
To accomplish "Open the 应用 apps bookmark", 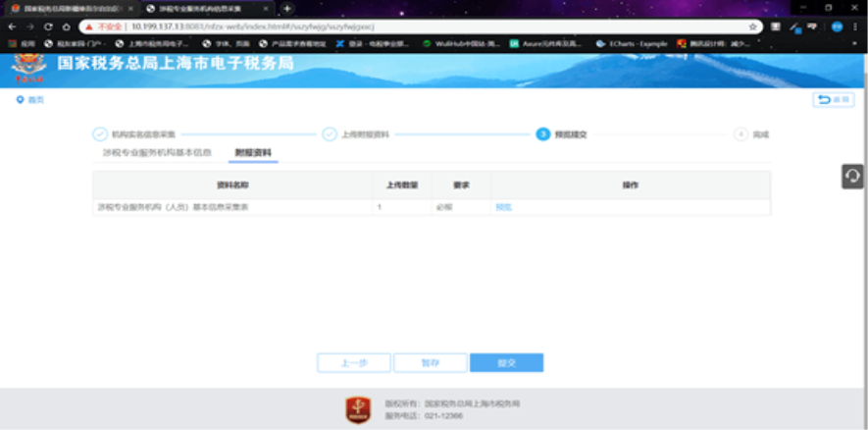I will pos(22,43).
